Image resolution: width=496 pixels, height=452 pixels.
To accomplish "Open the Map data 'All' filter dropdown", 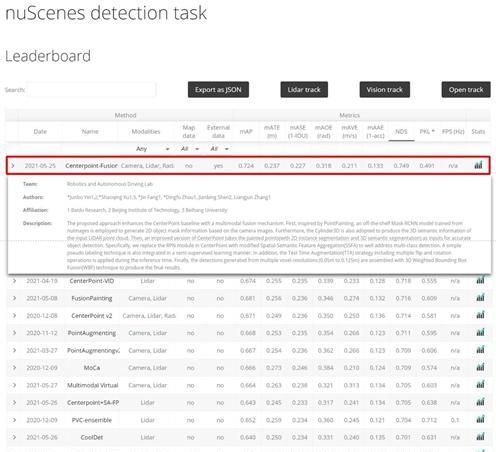I will (x=190, y=149).
